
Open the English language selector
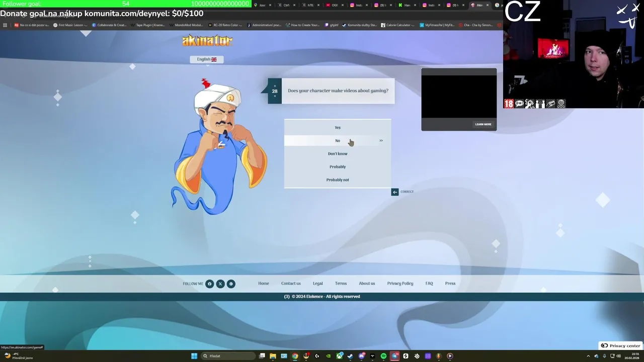click(x=207, y=59)
